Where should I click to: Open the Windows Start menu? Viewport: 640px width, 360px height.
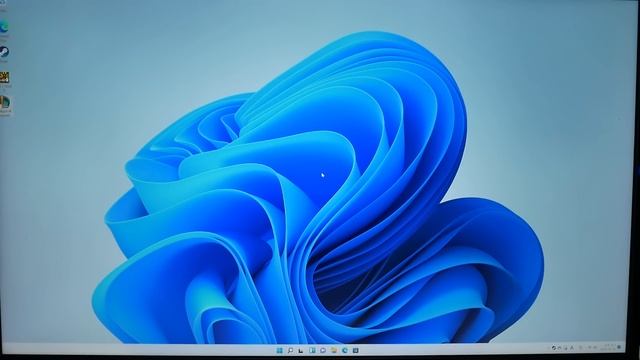click(x=280, y=350)
